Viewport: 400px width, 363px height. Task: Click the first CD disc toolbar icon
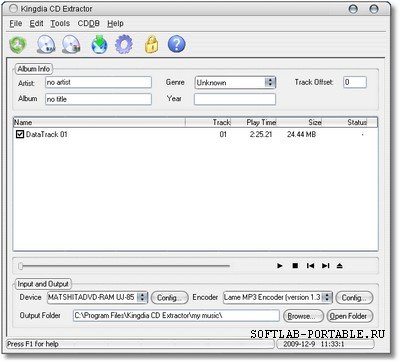pyautogui.click(x=46, y=45)
